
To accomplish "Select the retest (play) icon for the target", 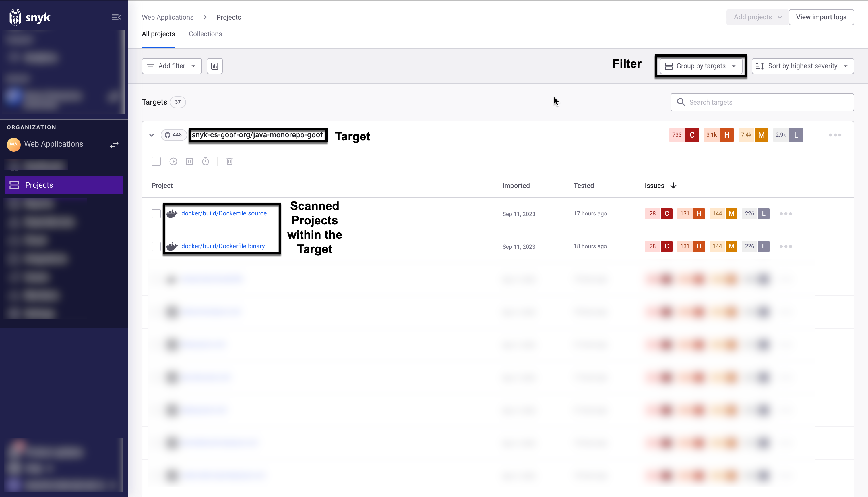I will coord(173,161).
